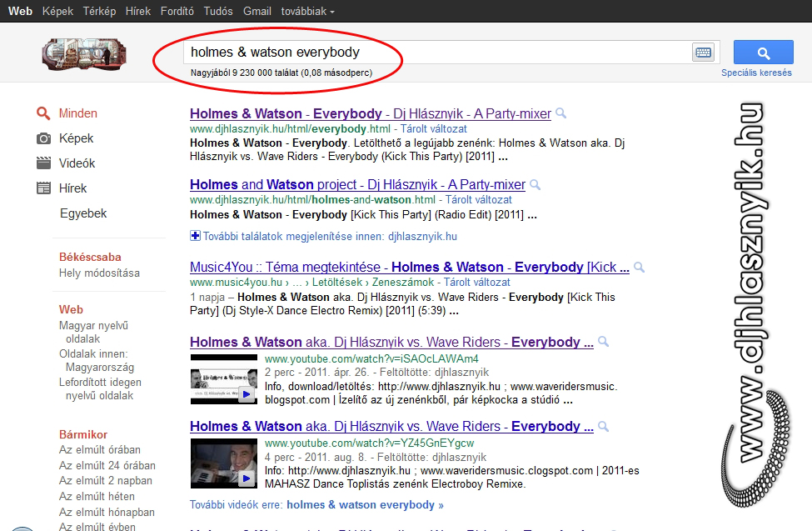Click the Bármikor time filter heading

[83, 434]
